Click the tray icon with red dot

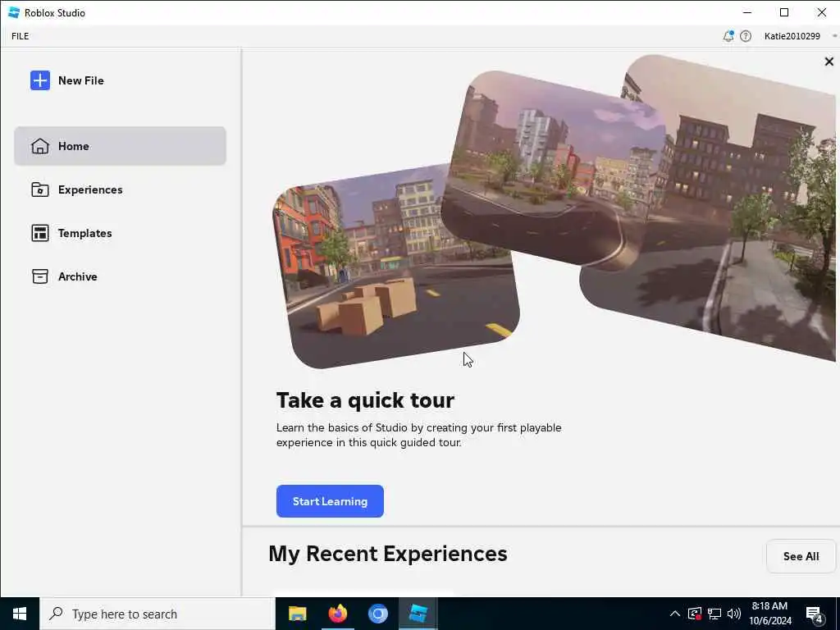(695, 614)
